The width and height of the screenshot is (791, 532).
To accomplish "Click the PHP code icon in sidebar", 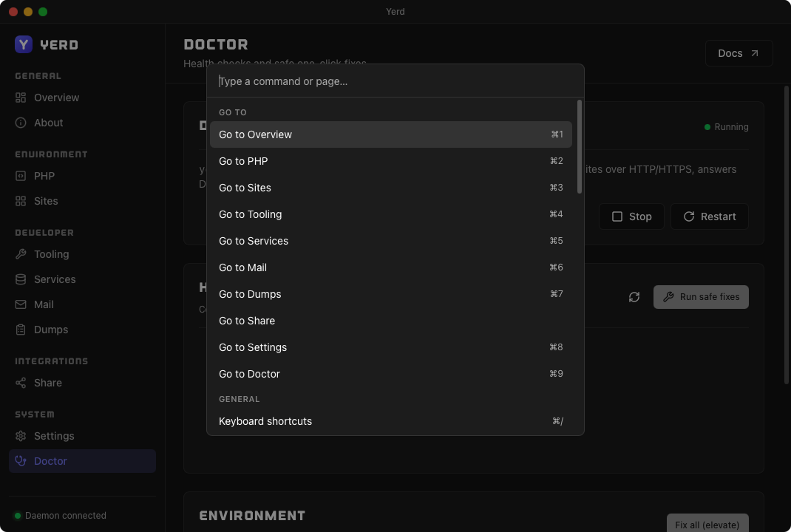I will click(21, 176).
